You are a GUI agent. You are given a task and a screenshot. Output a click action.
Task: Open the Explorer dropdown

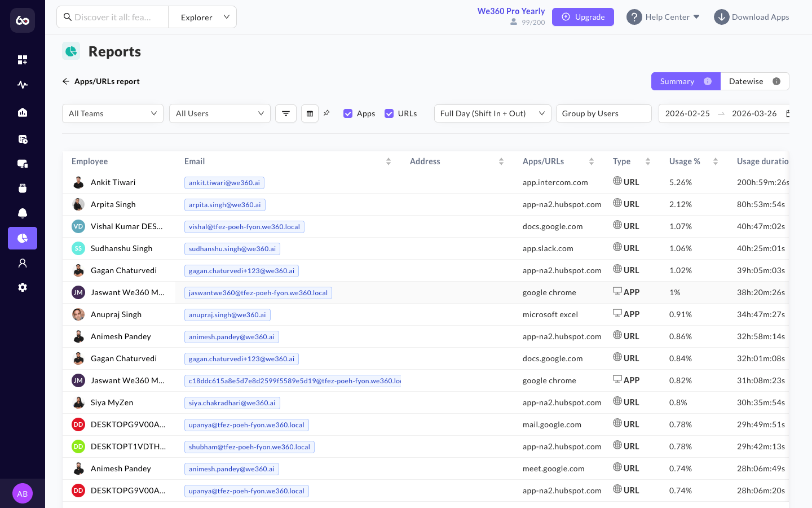(x=202, y=17)
